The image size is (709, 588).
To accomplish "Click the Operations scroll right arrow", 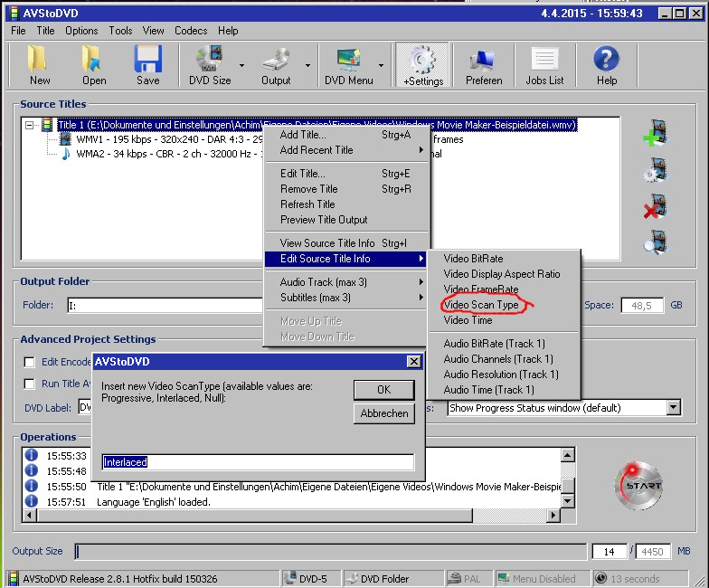I will (x=553, y=515).
